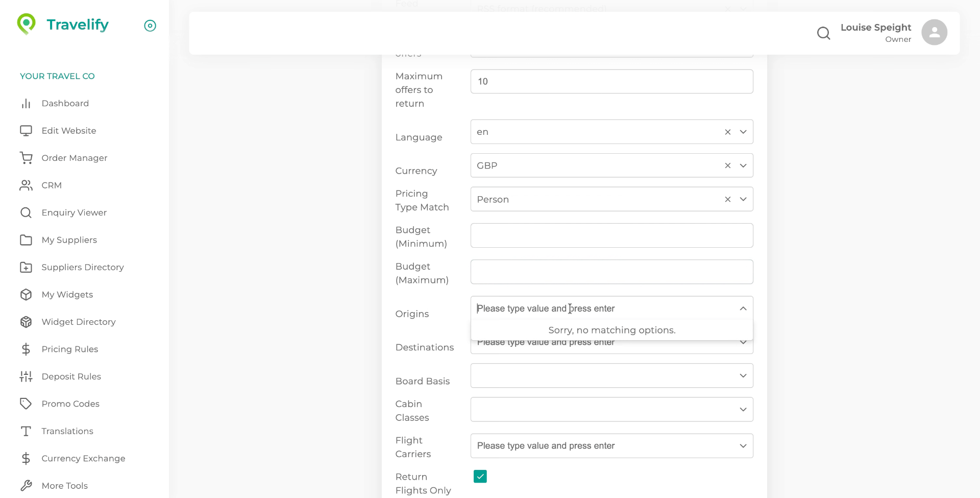Viewport: 980px width, 498px height.
Task: Collapse the Origins dropdown chevron
Action: 743,309
